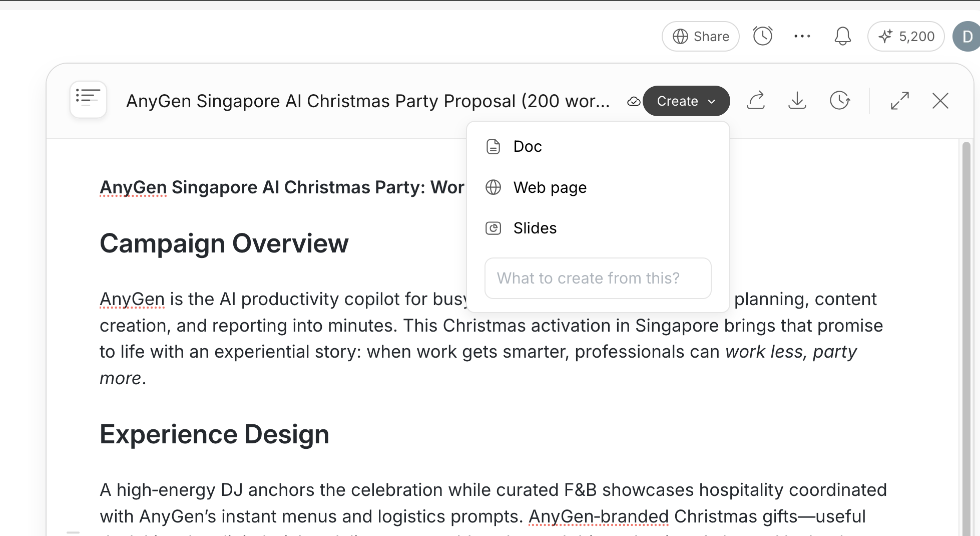Viewport: 980px width, 536px height.
Task: Open the alarm clock icon in top bar
Action: pos(762,36)
